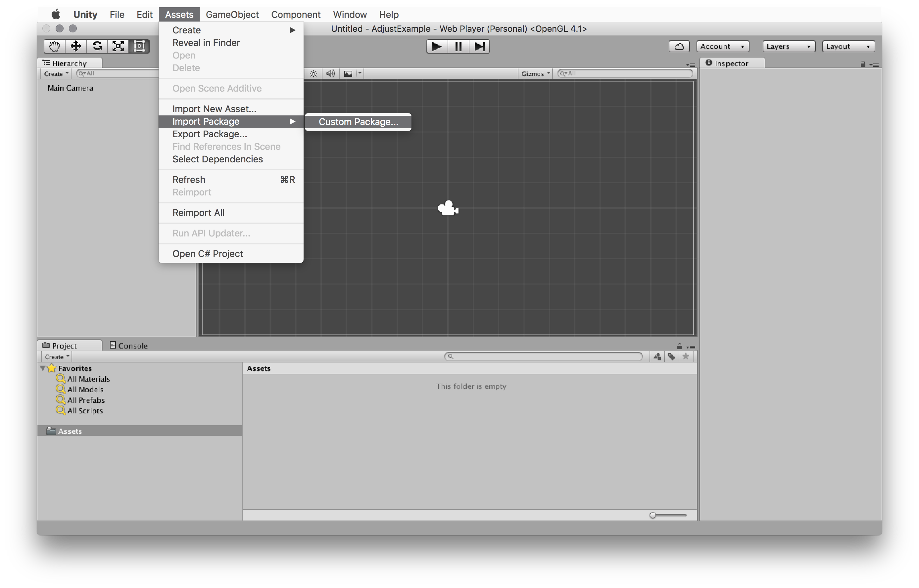
Task: Open the Layout dropdown
Action: [848, 46]
